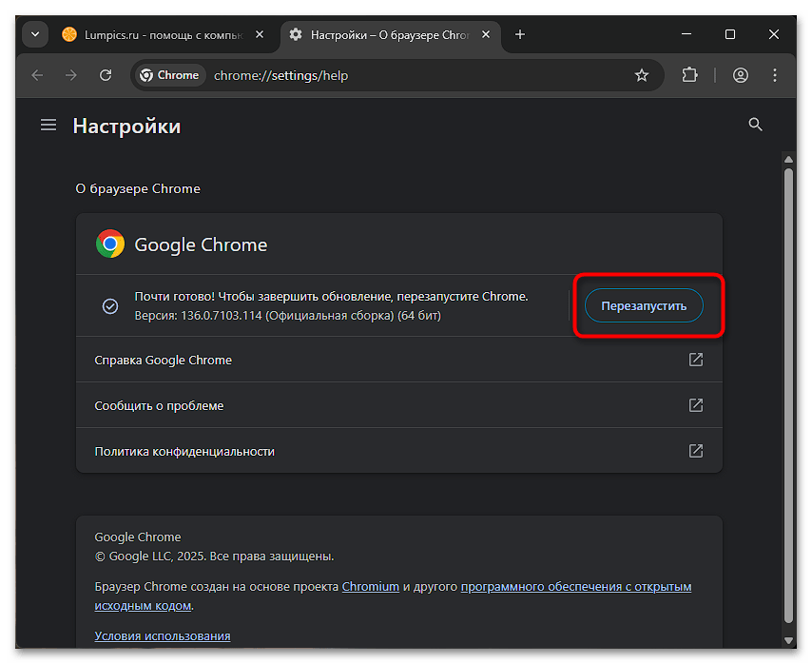812x664 pixels.
Task: Open Политика конфиденциальности
Action: coord(398,451)
